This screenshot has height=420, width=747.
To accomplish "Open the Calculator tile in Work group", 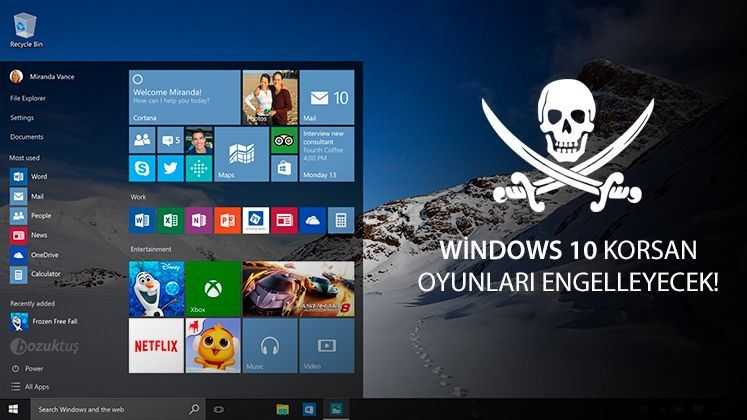I will pyautogui.click(x=341, y=220).
